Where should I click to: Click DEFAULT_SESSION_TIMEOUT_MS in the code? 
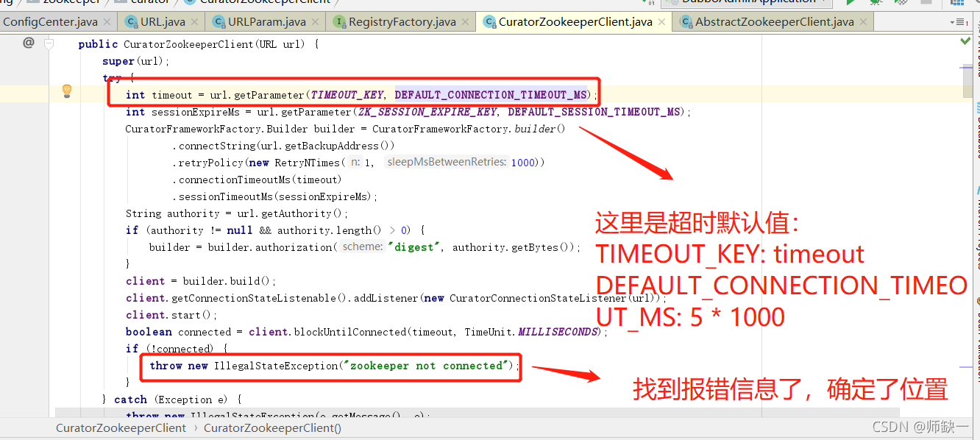[x=594, y=112]
